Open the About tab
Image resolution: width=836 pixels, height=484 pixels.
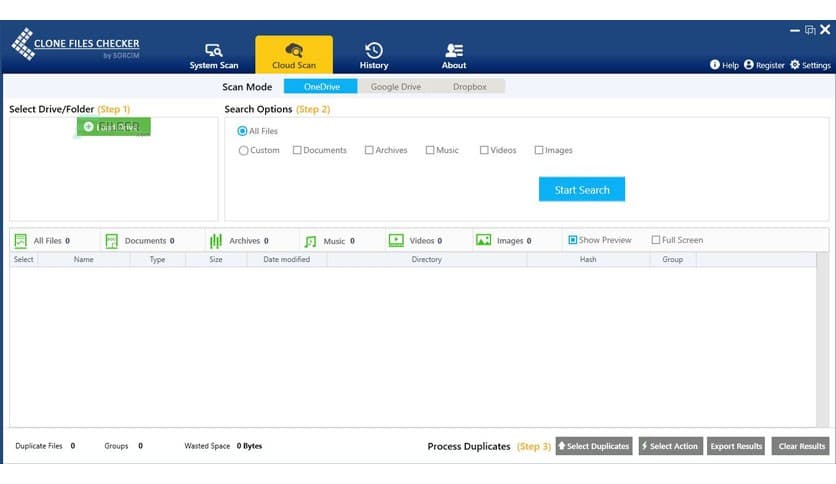(x=454, y=56)
